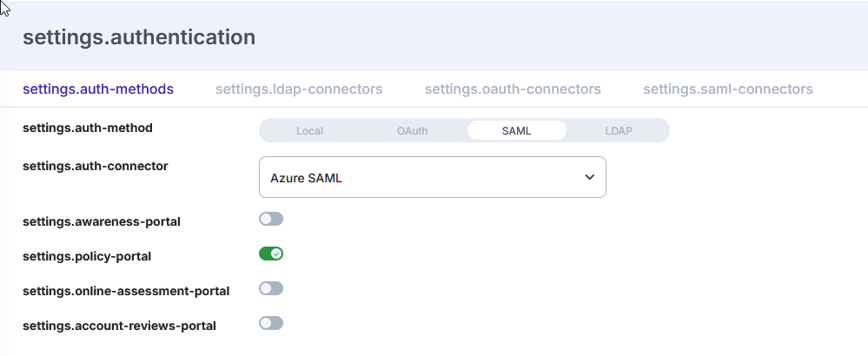The image size is (868, 356).
Task: Go to the settings.saml-connectors tab
Action: pos(728,89)
